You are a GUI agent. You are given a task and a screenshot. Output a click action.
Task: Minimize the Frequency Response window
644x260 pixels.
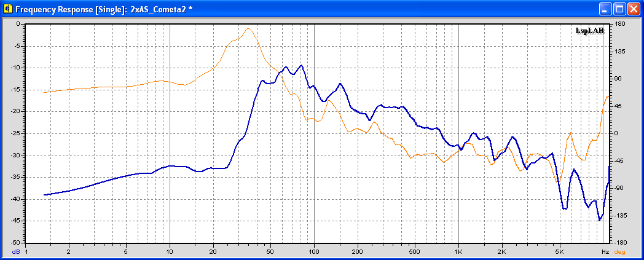pyautogui.click(x=605, y=9)
